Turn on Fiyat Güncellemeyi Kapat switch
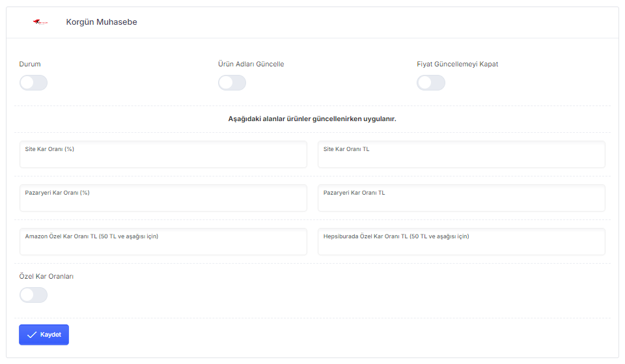 [431, 83]
